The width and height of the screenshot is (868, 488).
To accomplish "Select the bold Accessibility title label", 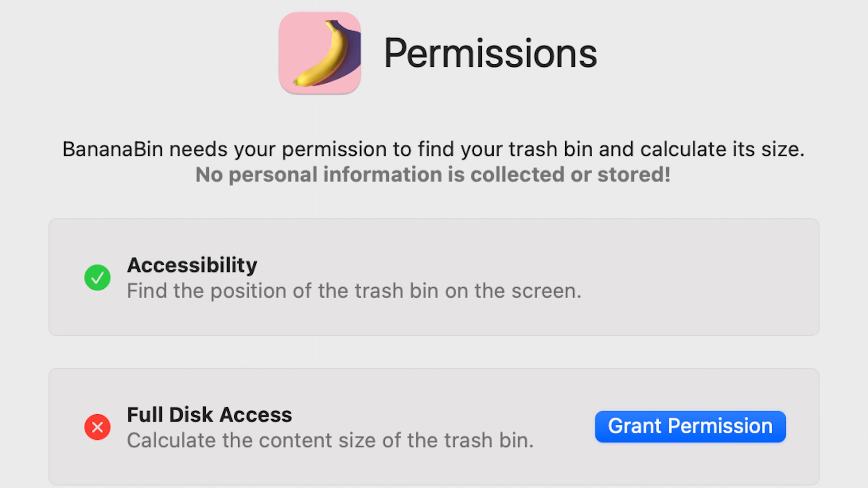I will click(192, 265).
